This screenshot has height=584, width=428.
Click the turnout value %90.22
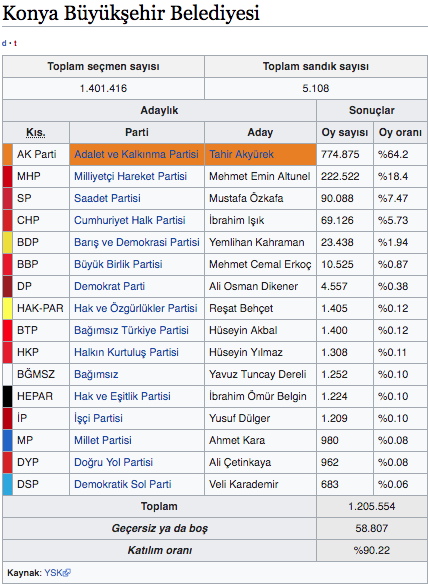point(371,550)
